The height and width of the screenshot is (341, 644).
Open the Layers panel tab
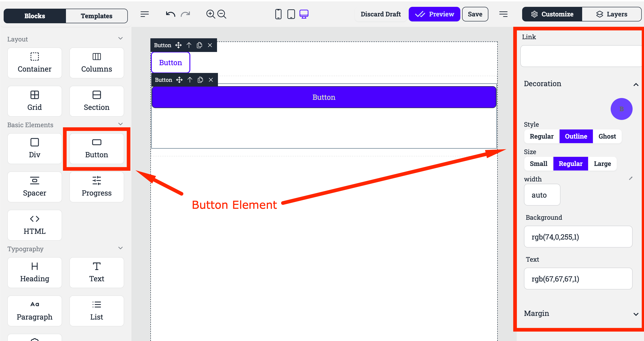(612, 14)
